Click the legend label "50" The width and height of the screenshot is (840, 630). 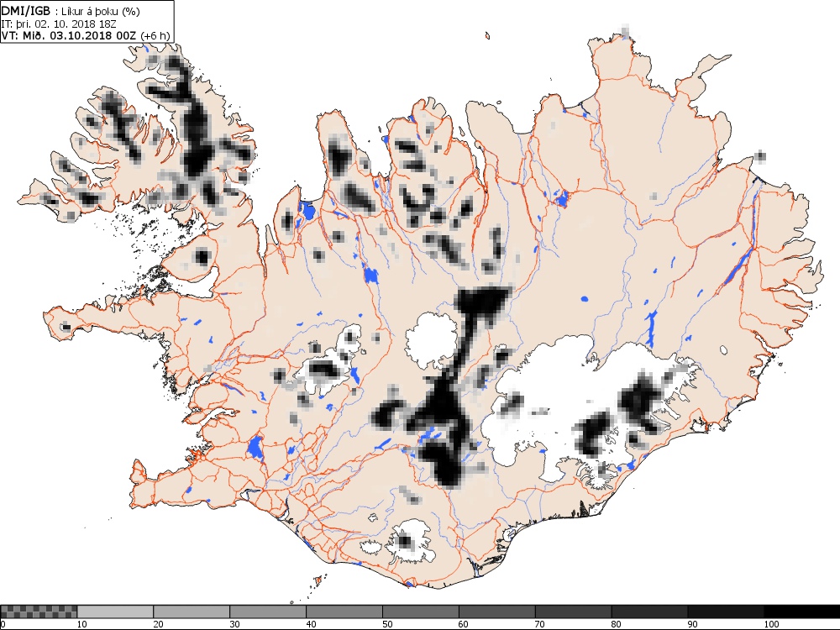tap(387, 624)
